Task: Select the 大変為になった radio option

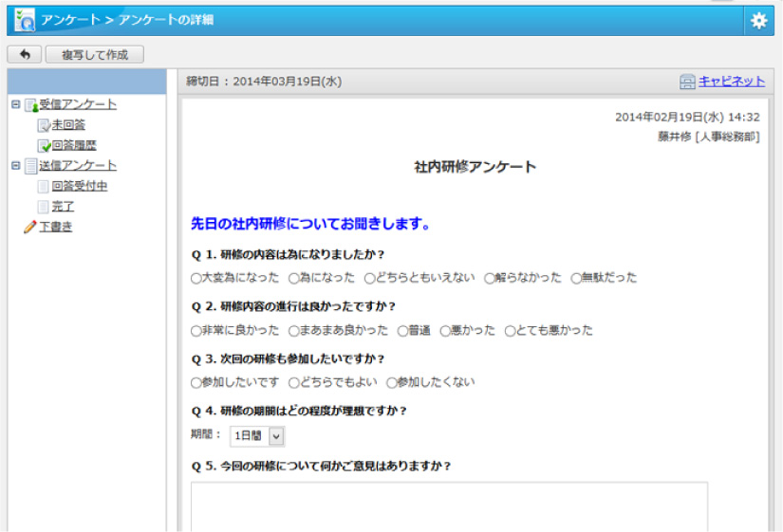Action: pyautogui.click(x=196, y=279)
